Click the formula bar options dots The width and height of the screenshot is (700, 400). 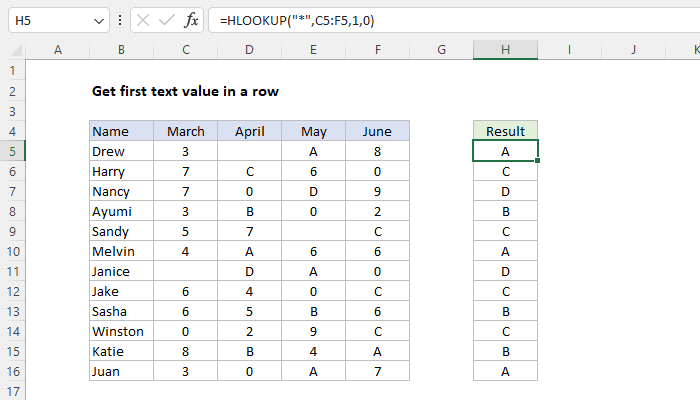pyautogui.click(x=120, y=20)
